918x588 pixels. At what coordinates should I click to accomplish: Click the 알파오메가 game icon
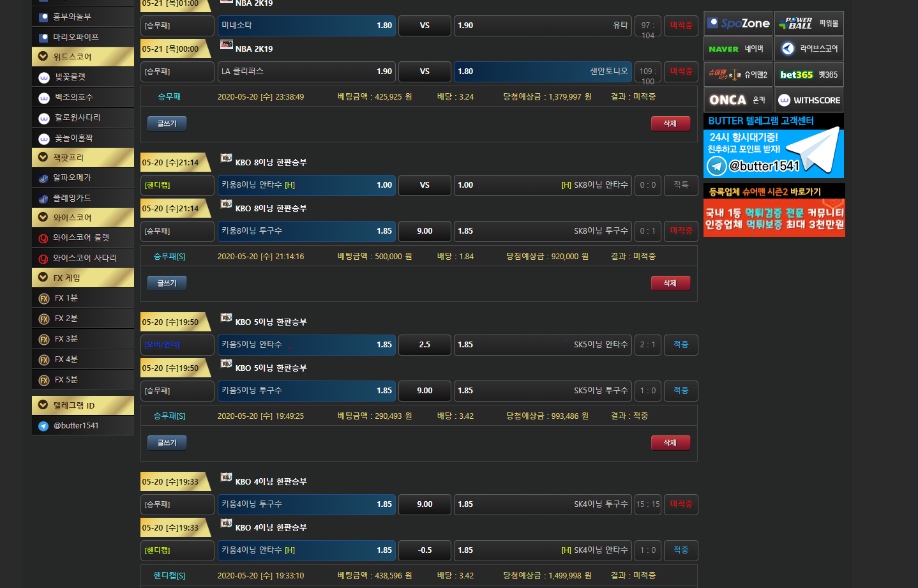(x=43, y=179)
